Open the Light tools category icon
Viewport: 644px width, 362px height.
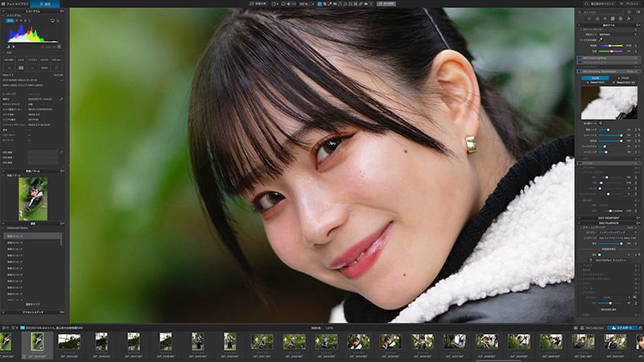click(589, 19)
